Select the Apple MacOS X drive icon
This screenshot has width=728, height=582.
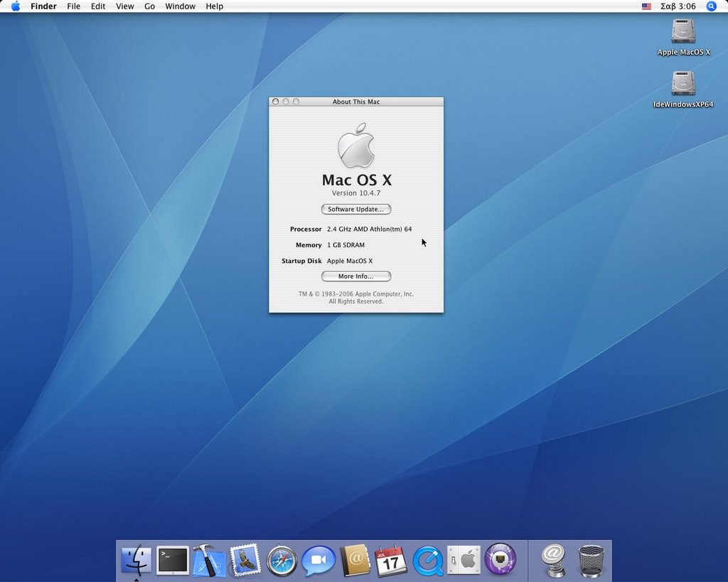click(x=683, y=31)
